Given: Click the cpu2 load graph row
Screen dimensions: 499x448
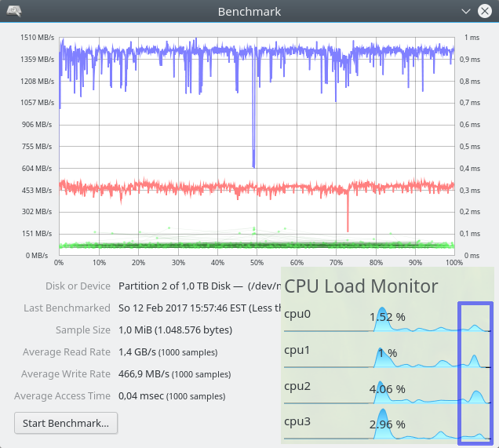Looking at the screenshot, I should [x=387, y=392].
